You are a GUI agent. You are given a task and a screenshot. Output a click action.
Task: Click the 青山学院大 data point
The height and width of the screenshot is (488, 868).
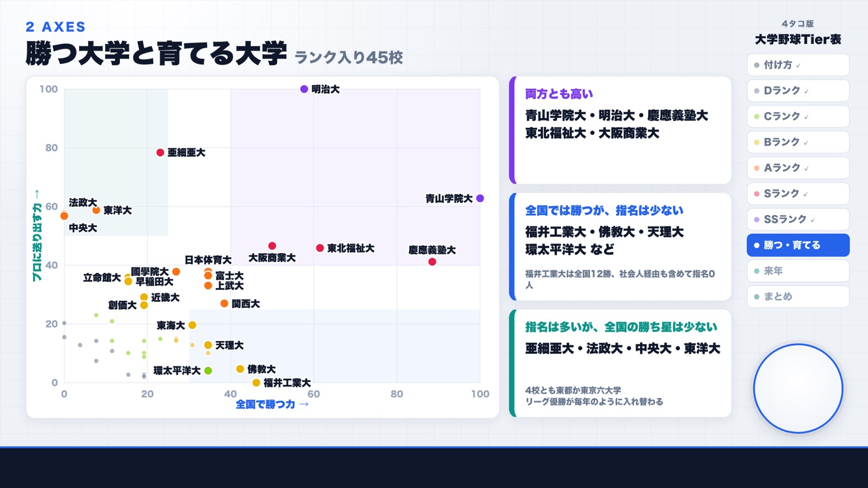click(x=480, y=198)
